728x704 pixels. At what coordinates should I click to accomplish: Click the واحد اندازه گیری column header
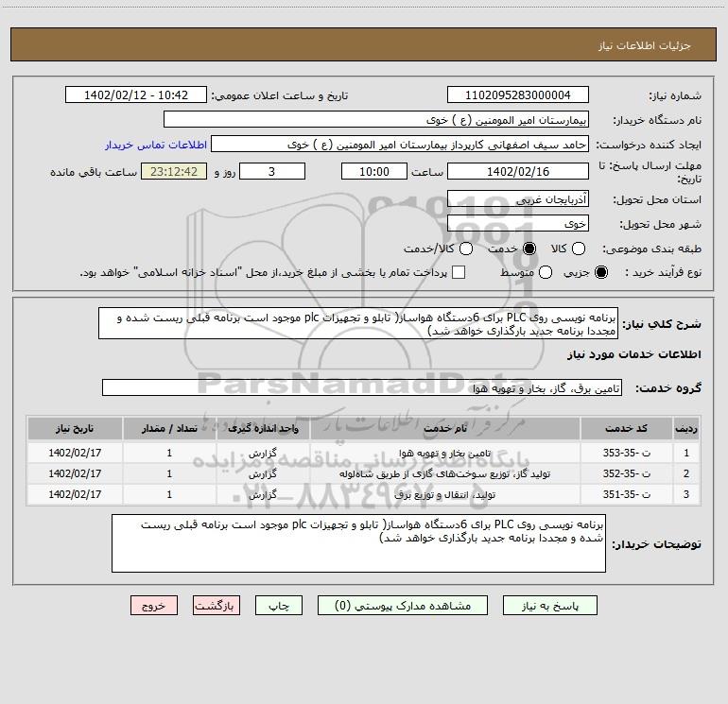pos(263,428)
